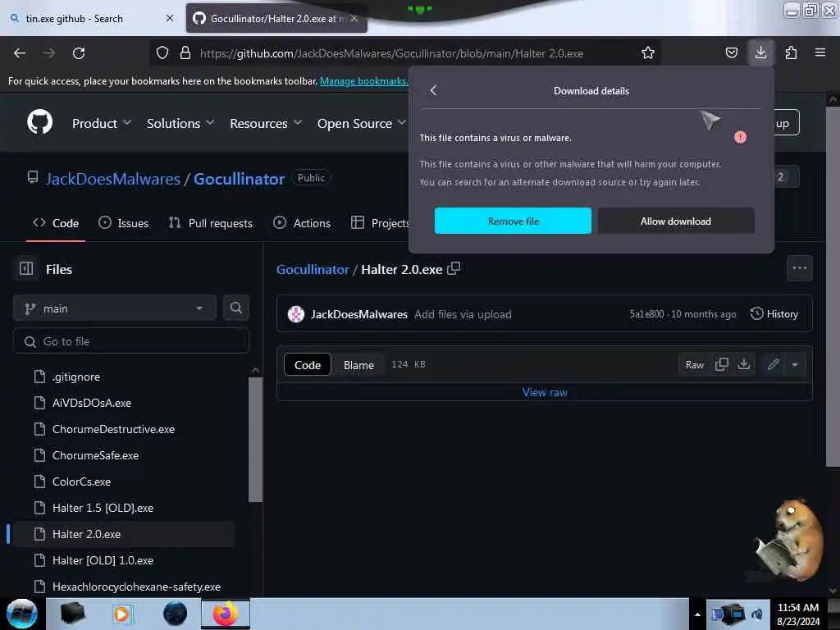The width and height of the screenshot is (840, 630).
Task: Open the Raw file button
Action: click(x=694, y=364)
